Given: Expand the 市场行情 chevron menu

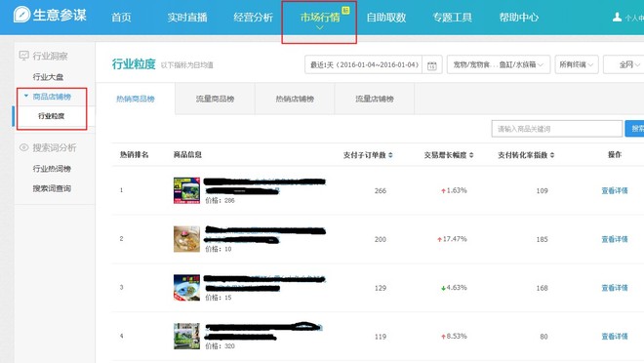Looking at the screenshot, I should click(x=319, y=28).
